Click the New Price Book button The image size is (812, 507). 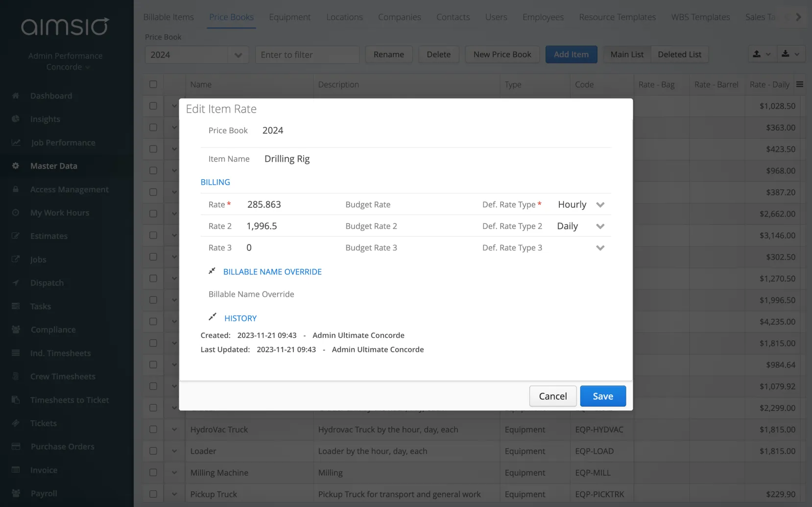tap(502, 54)
